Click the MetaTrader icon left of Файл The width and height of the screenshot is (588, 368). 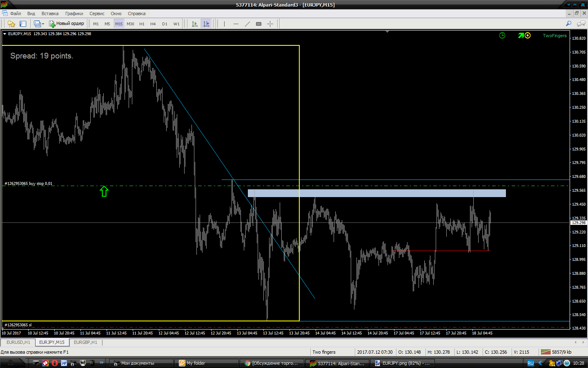pos(4,13)
